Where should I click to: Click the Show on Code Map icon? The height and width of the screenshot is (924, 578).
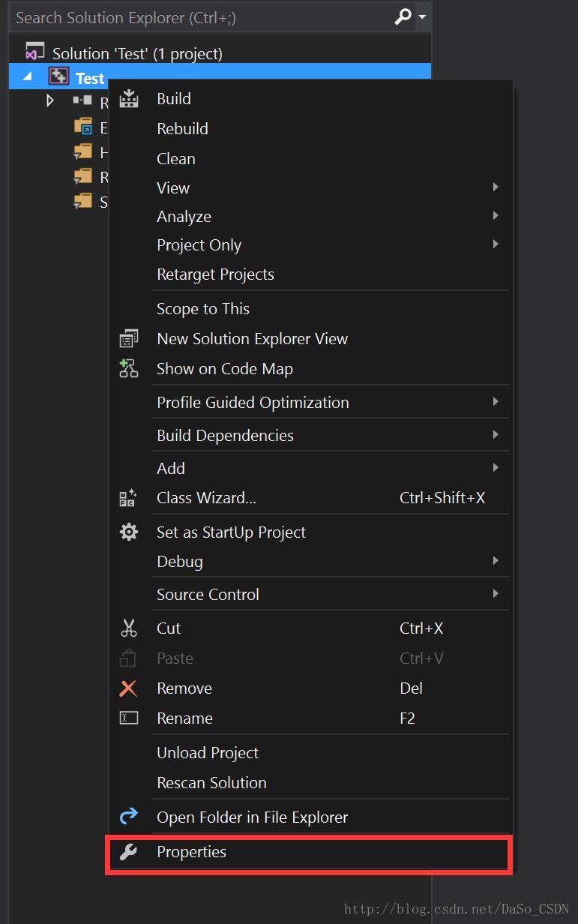click(x=129, y=368)
